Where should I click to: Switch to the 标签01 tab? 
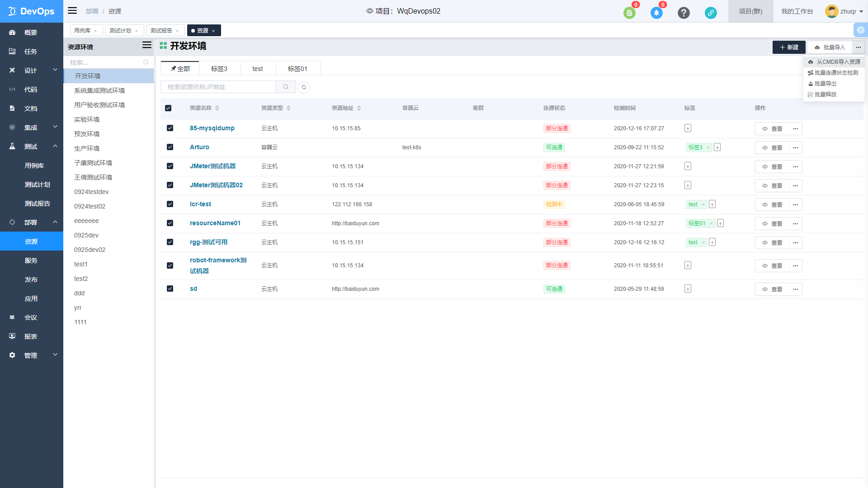coord(297,69)
